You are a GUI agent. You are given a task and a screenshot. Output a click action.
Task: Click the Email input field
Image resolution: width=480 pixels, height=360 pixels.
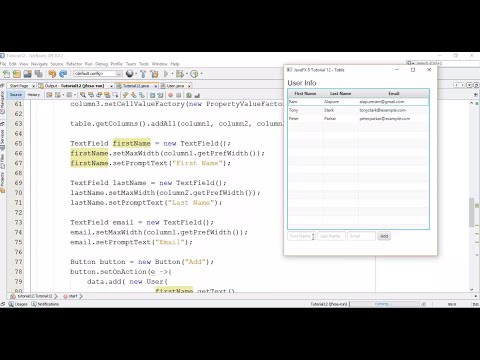point(361,236)
